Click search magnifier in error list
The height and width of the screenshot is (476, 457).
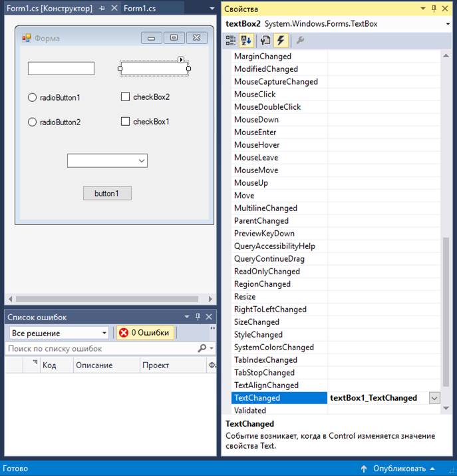pyautogui.click(x=202, y=348)
